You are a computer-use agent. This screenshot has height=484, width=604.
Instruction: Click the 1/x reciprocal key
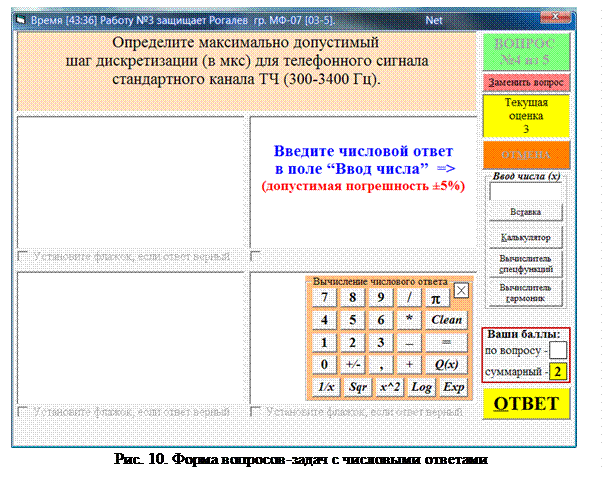326,387
